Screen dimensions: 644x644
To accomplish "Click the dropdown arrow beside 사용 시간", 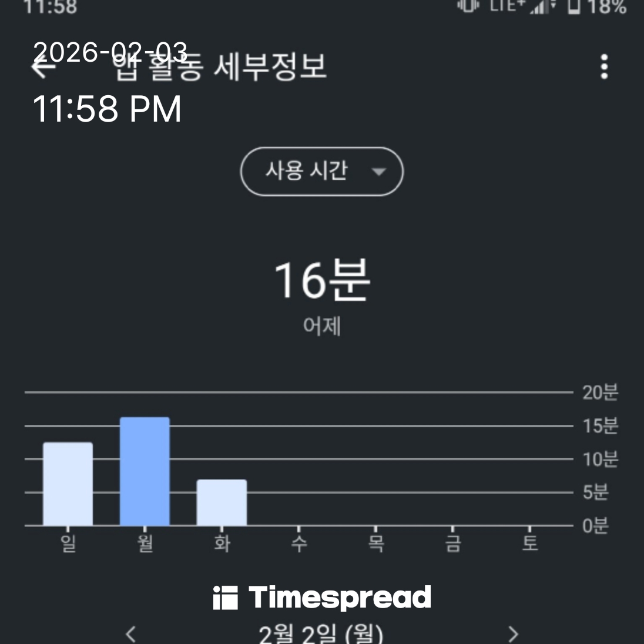I will [379, 172].
